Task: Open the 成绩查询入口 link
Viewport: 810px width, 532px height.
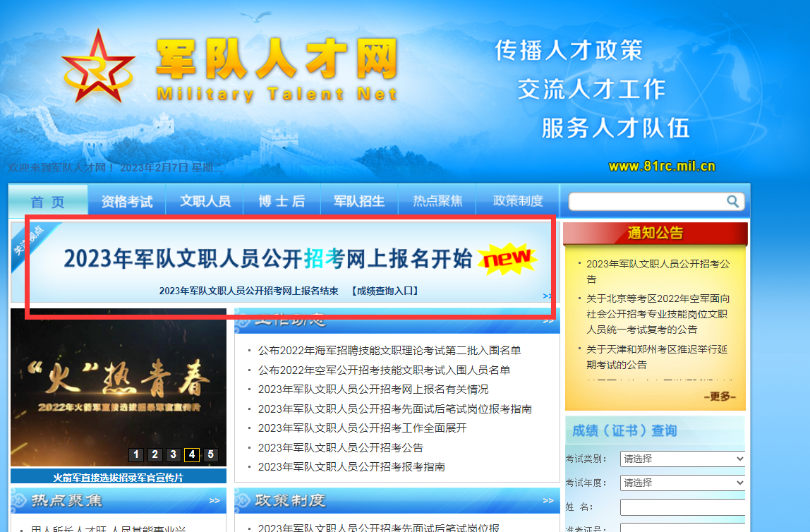Action: click(x=385, y=291)
